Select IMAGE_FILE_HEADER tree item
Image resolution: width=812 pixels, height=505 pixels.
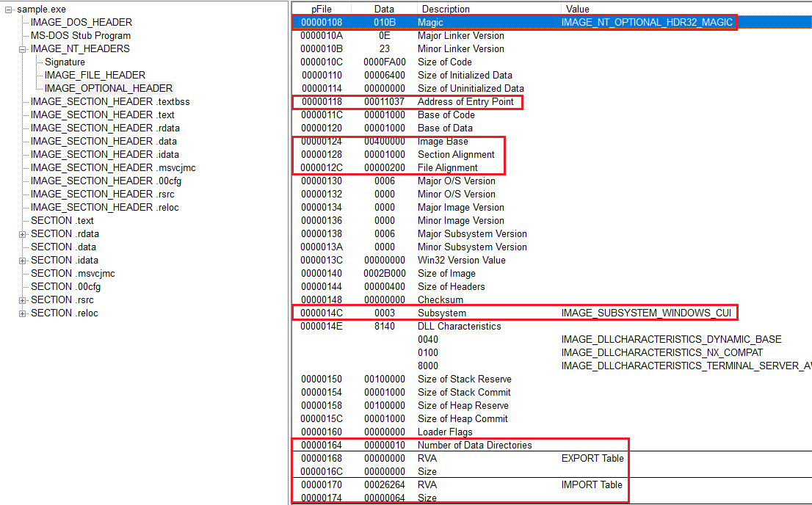tap(95, 76)
